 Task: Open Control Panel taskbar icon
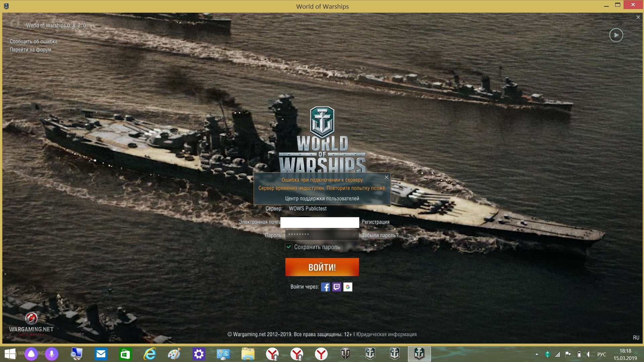pyautogui.click(x=223, y=354)
